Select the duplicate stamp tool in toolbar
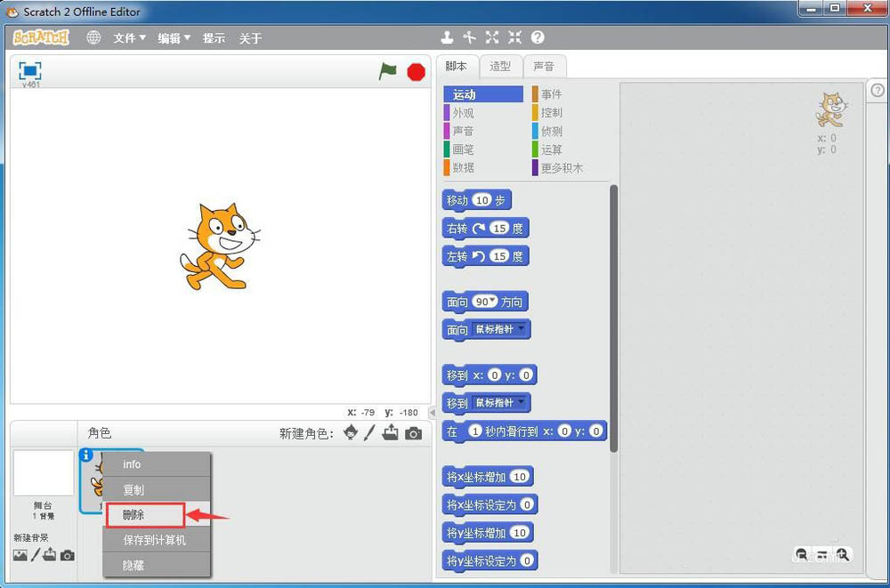Viewport: 890px width, 588px height. pos(446,37)
